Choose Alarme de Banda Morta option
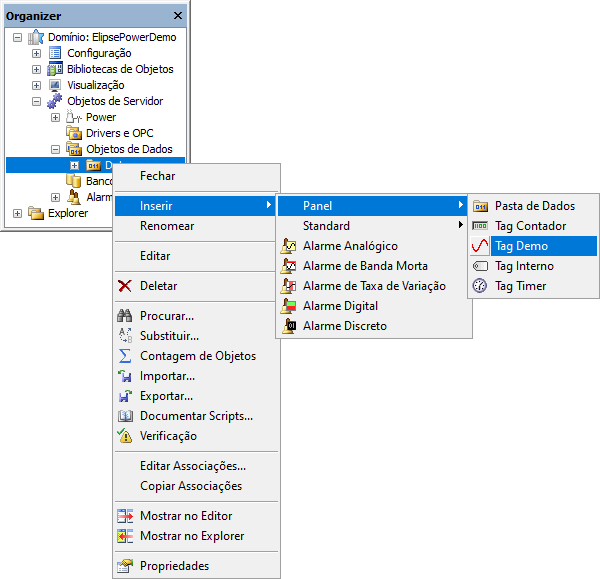600x579 pixels. [x=364, y=266]
